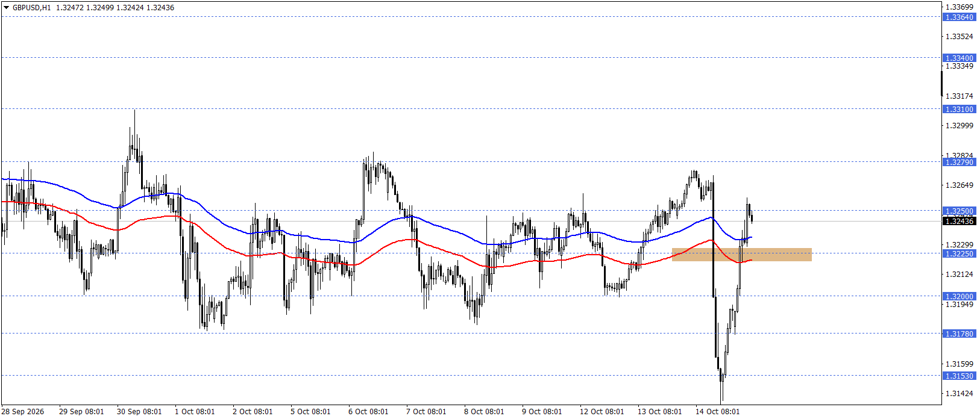980x419 pixels.
Task: Click the 2 Oct 08:01 time label
Action: [x=253, y=412]
